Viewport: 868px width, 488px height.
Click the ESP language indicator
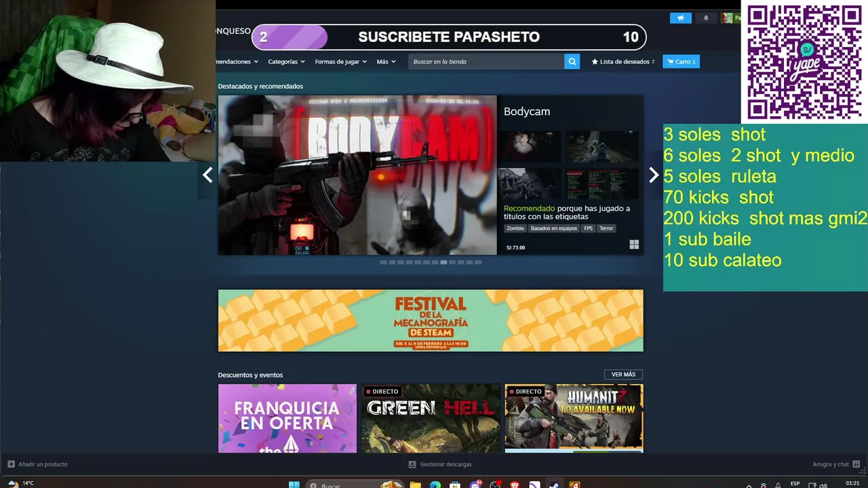pyautogui.click(x=795, y=484)
